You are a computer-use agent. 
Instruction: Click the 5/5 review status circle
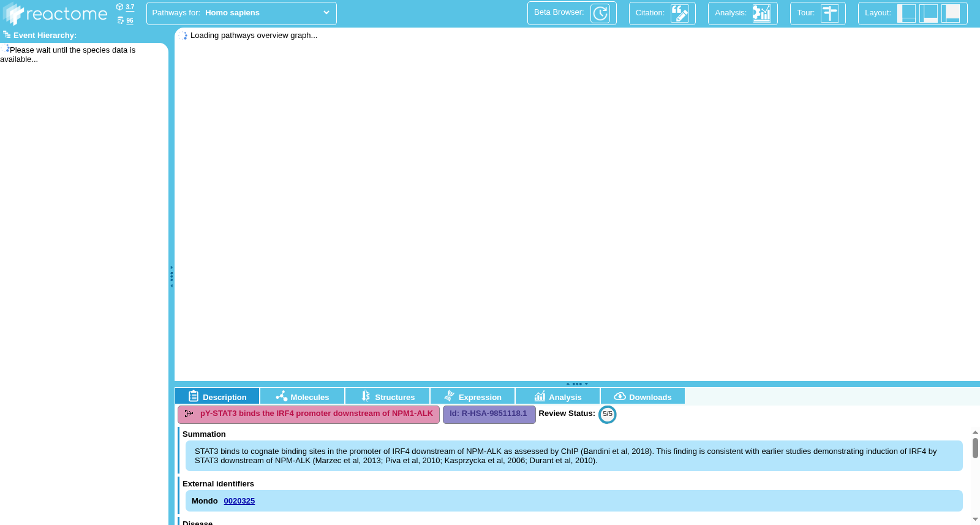point(608,414)
